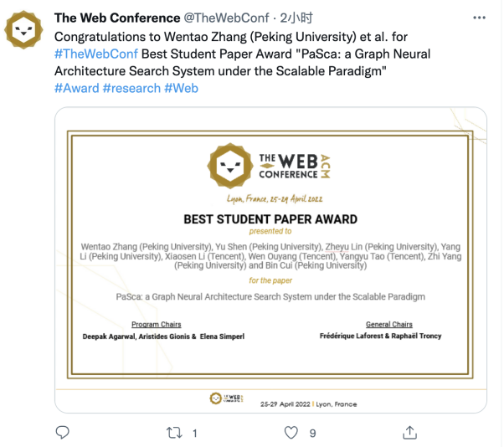This screenshot has height=447, width=504.
Task: Open the #Award hashtag
Action: pos(76,88)
